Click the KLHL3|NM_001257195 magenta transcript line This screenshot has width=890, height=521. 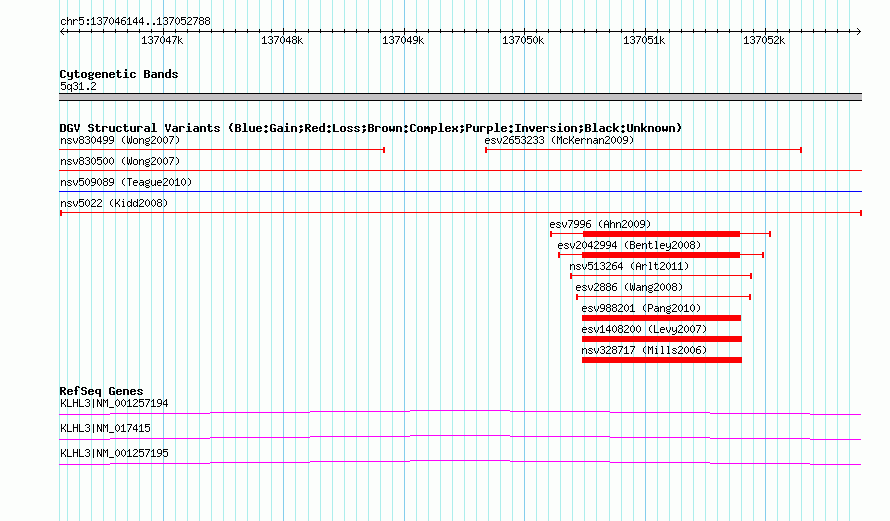point(460,462)
